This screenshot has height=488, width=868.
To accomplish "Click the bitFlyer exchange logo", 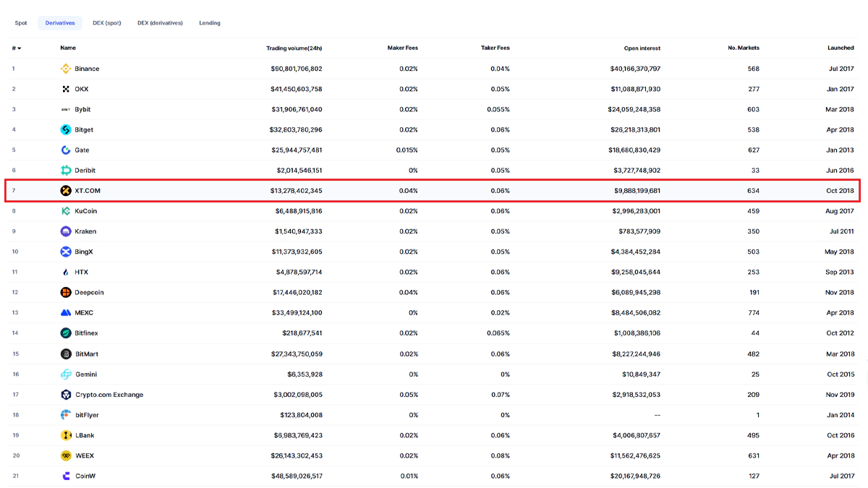I will (66, 415).
